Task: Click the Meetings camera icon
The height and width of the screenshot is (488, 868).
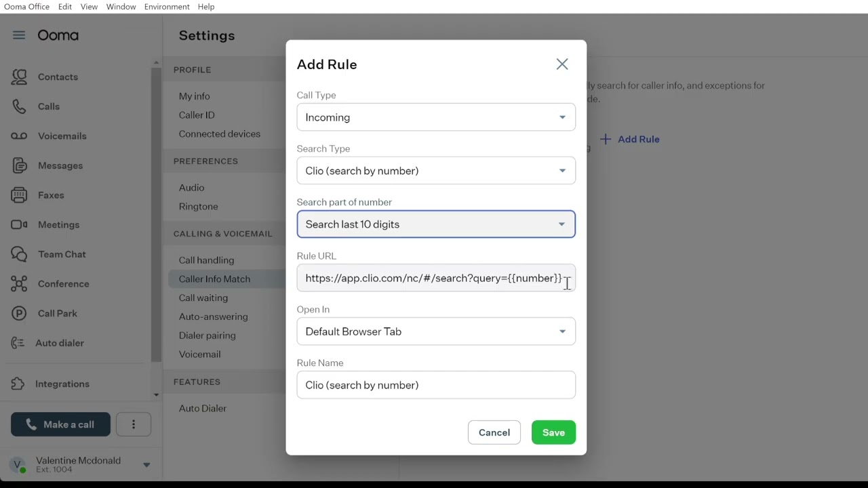Action: [19, 224]
